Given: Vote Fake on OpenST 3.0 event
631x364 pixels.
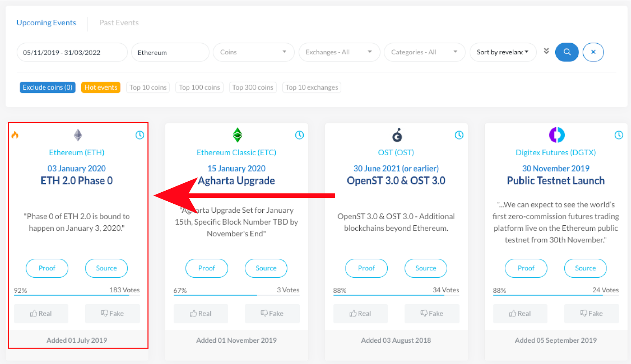Looking at the screenshot, I should 432,314.
